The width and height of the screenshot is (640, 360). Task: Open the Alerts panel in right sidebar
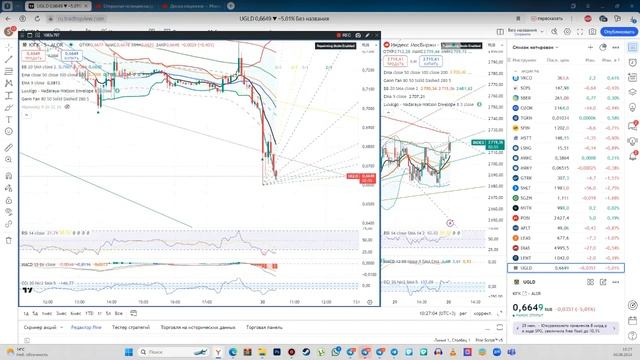point(632,63)
